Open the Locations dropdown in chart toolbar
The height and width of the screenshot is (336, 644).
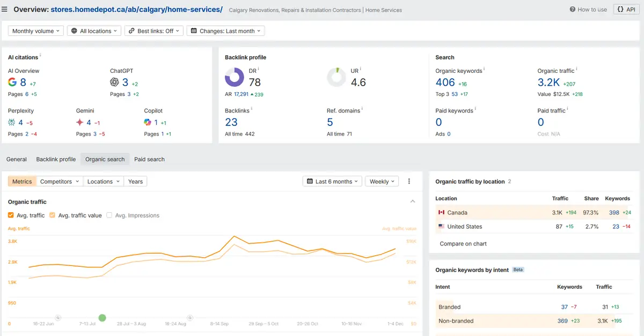(104, 182)
